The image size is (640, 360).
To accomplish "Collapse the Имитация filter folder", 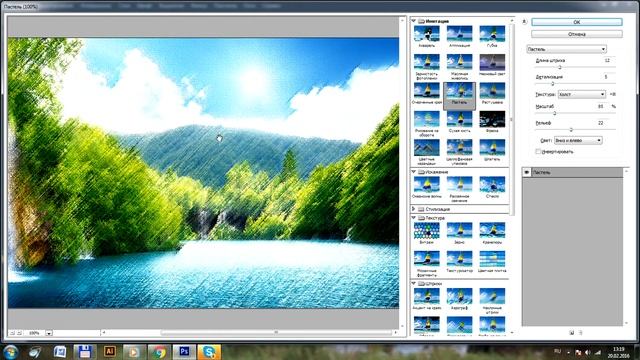I will (413, 21).
